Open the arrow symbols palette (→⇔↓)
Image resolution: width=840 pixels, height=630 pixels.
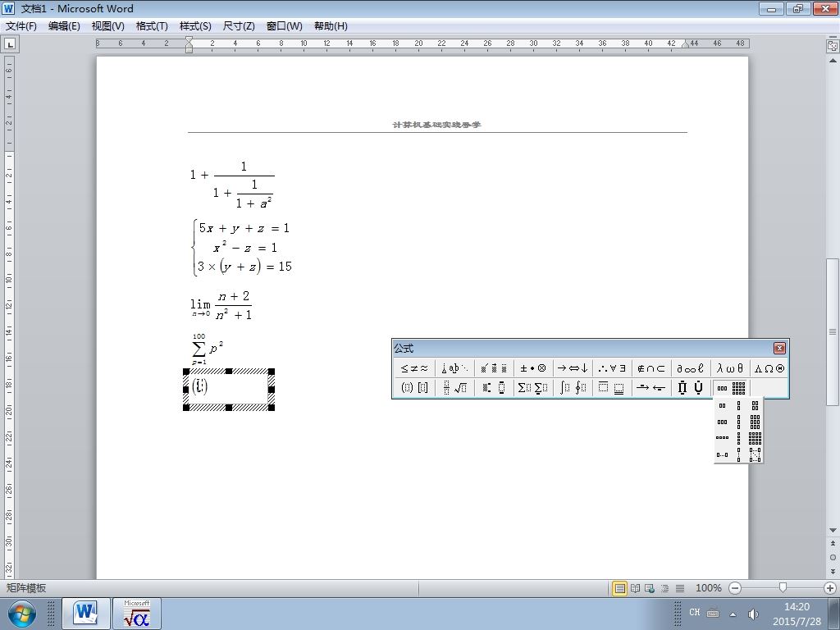tap(573, 368)
